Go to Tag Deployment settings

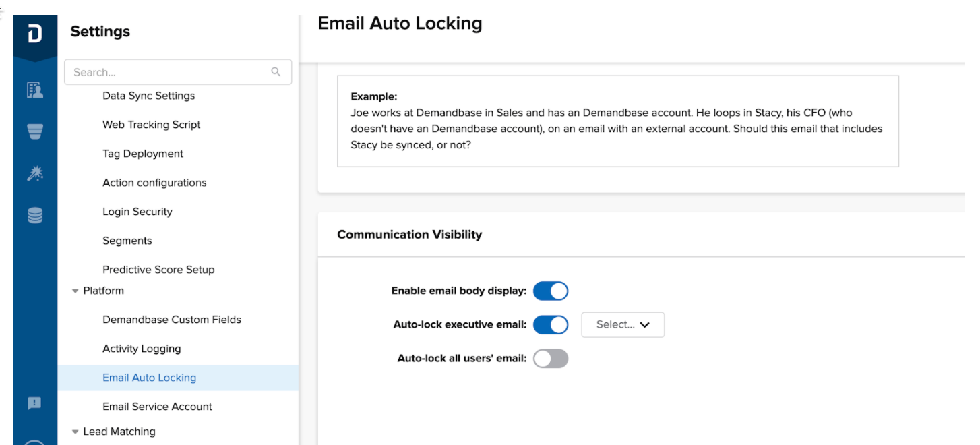(143, 154)
